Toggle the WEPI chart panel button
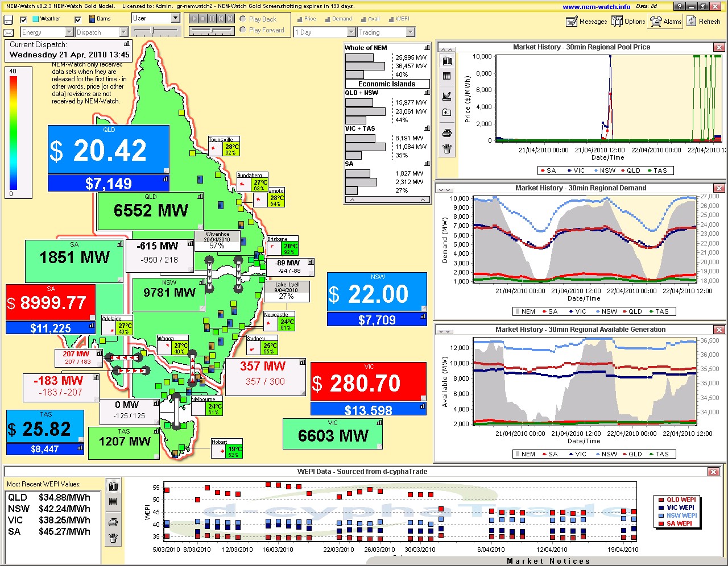This screenshot has height=566, width=728. pos(399,19)
